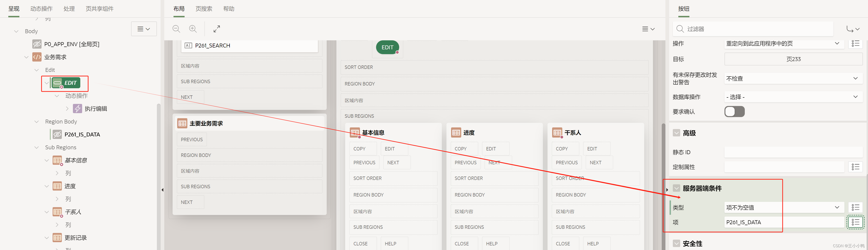Open quick pick list beside 类型 field
This screenshot has height=250, width=868.
pyautogui.click(x=855, y=207)
